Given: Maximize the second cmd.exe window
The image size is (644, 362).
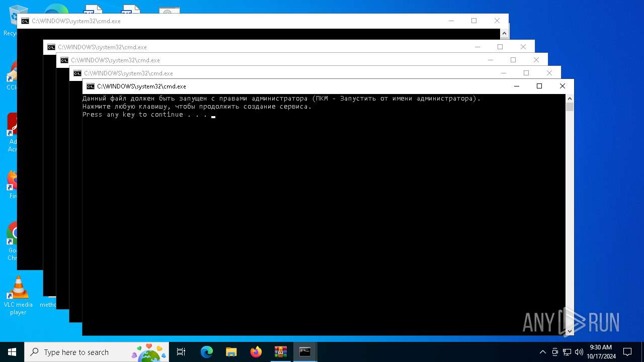Looking at the screenshot, I should coord(500,47).
